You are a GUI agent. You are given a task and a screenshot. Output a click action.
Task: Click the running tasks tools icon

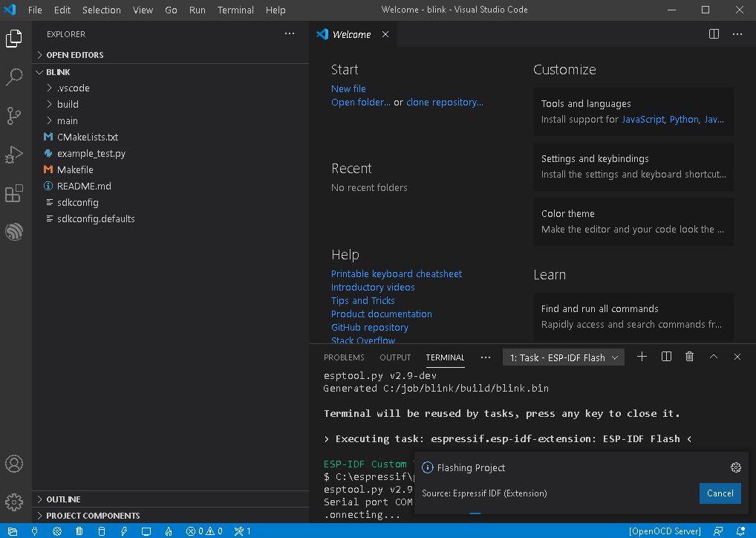[243, 531]
